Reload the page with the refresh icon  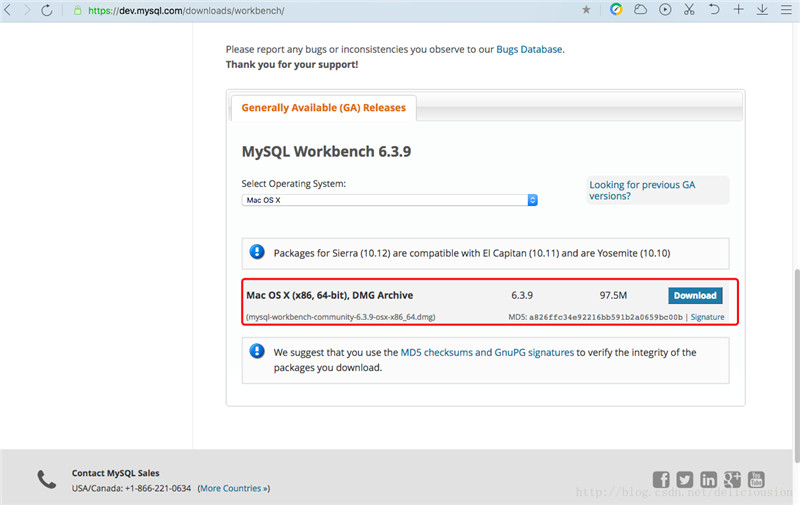[x=46, y=10]
